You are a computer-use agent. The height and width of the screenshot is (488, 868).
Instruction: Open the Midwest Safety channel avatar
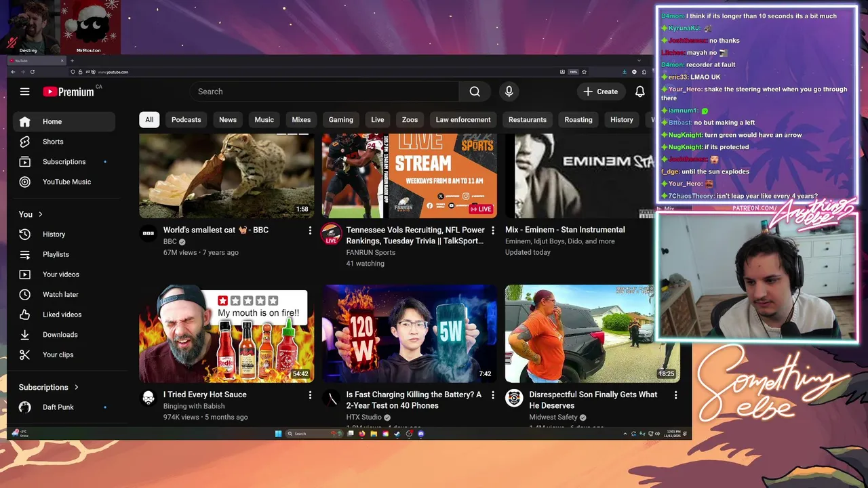tap(514, 398)
